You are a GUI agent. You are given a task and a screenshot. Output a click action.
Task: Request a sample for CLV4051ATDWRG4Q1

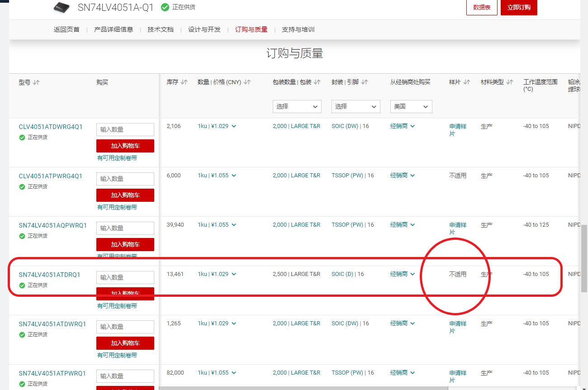coord(458,130)
